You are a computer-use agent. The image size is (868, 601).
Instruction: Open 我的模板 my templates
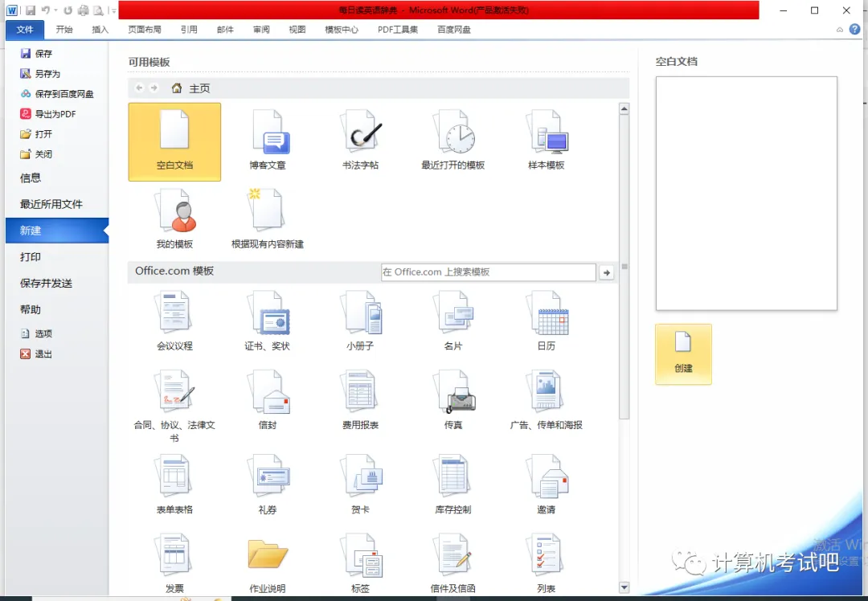click(174, 219)
